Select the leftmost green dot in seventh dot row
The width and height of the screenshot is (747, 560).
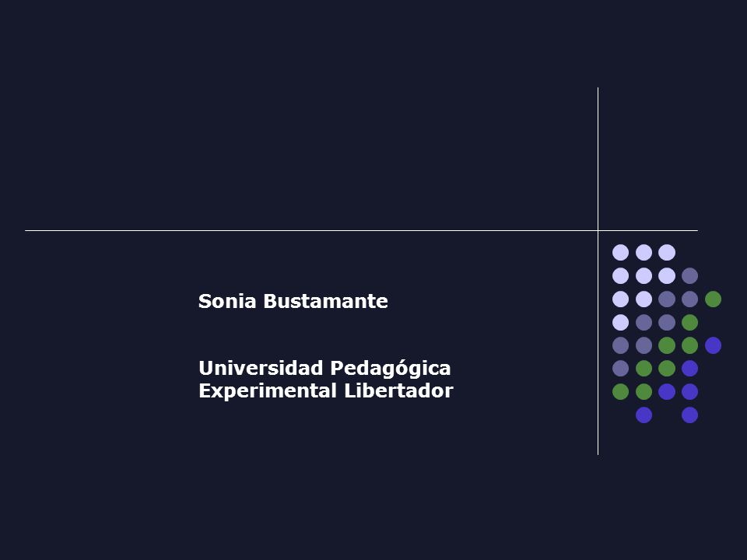(620, 392)
